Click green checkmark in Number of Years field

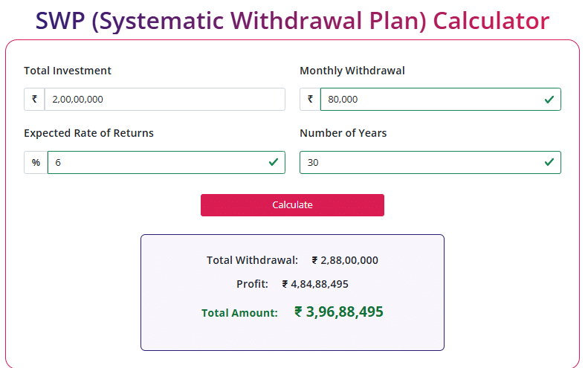coord(549,162)
